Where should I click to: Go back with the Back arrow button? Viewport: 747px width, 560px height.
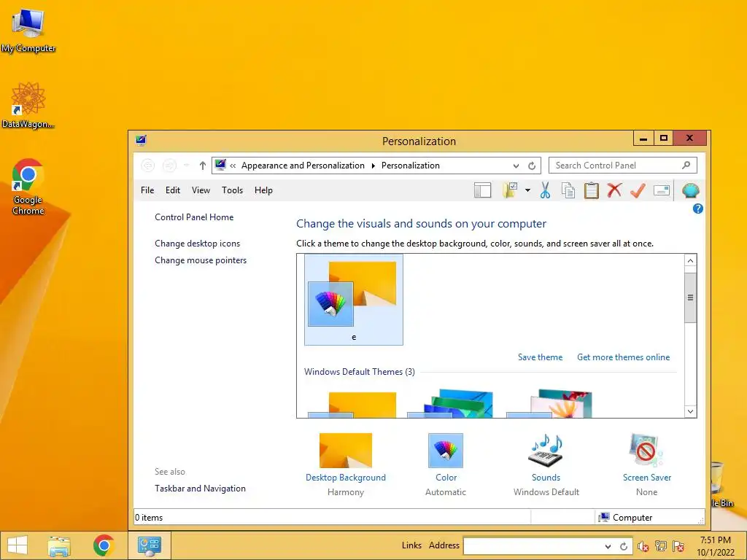coord(148,166)
